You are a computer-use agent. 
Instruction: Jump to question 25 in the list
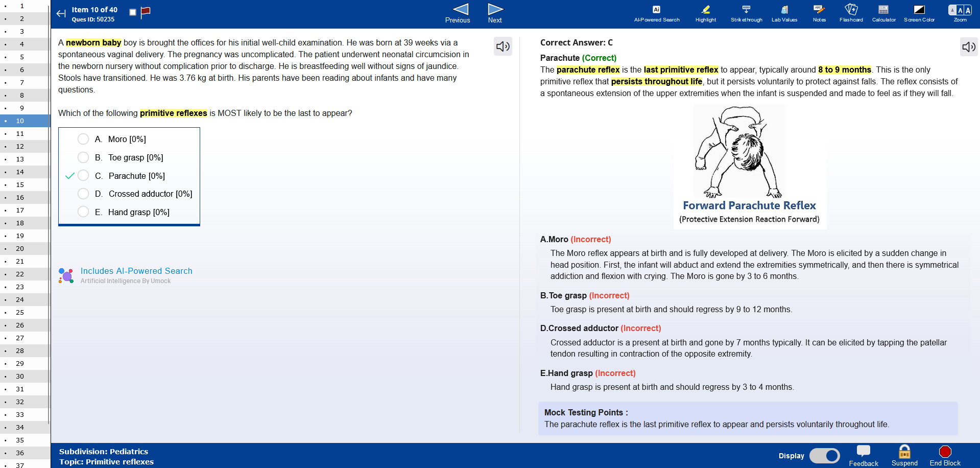point(25,312)
